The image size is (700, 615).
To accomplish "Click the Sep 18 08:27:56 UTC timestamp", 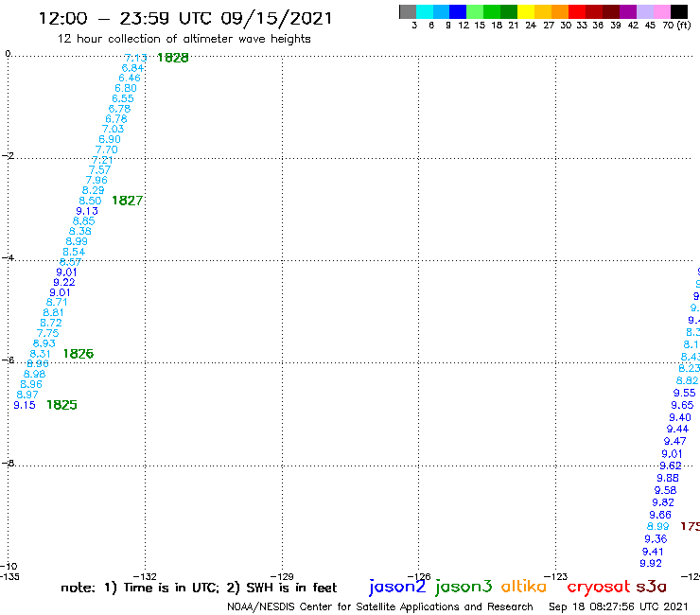I will click(x=619, y=606).
